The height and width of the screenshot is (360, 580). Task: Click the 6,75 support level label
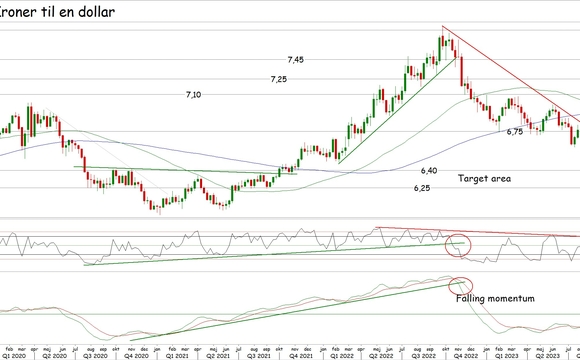tap(515, 132)
